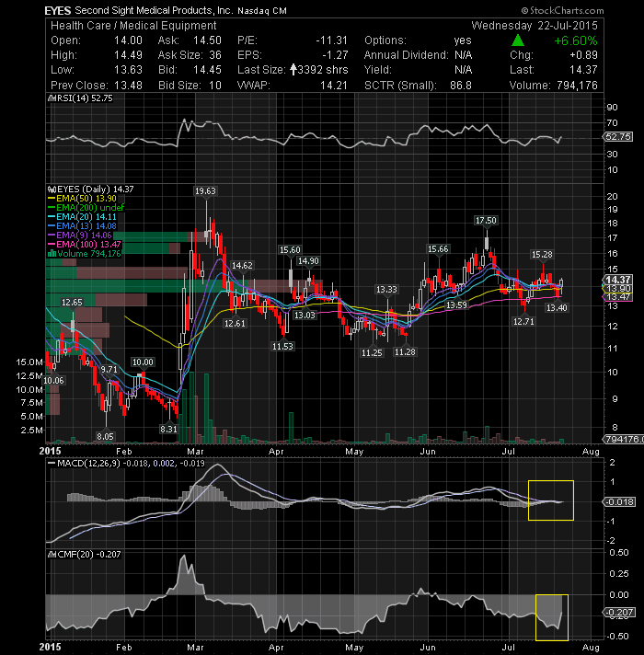Click the 19.63 peak price label
644x655 pixels.
pyautogui.click(x=205, y=191)
